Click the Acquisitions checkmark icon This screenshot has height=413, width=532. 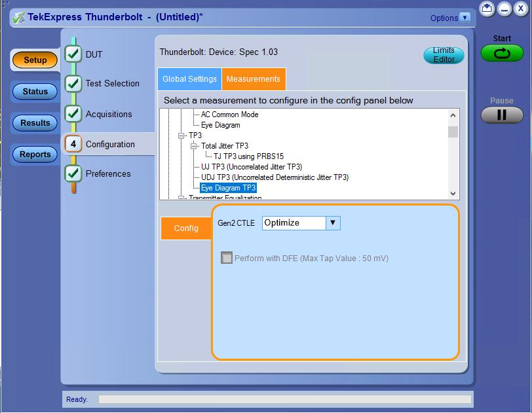(x=73, y=114)
